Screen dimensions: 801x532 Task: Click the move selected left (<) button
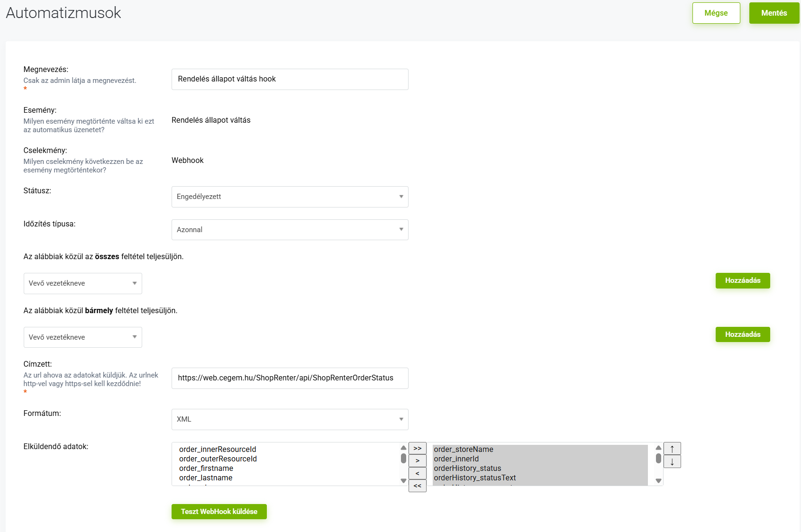(x=417, y=473)
